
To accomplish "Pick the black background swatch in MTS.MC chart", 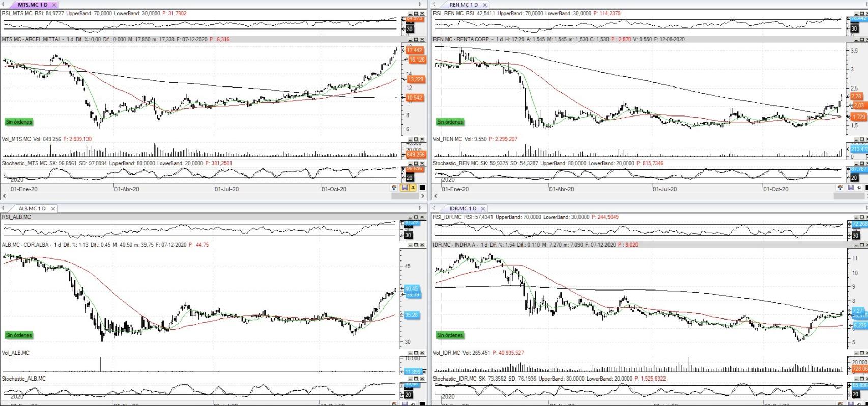I will click(x=422, y=188).
